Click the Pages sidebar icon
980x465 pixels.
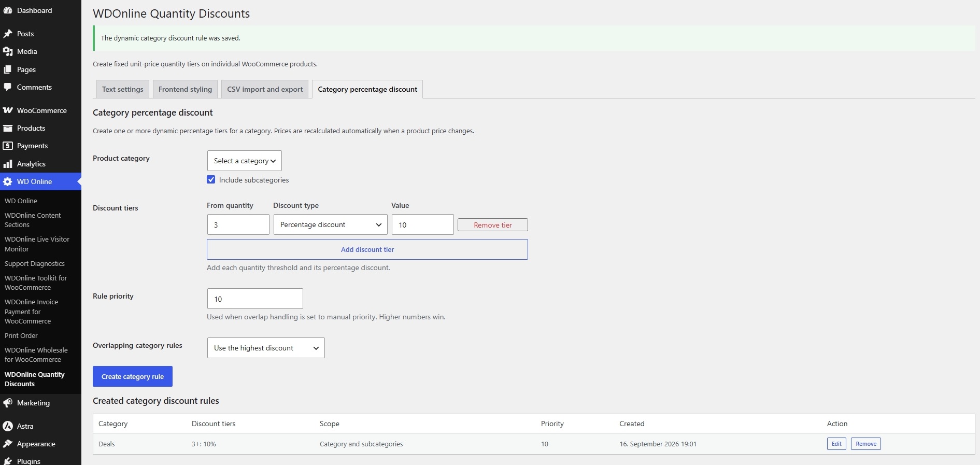[8, 69]
